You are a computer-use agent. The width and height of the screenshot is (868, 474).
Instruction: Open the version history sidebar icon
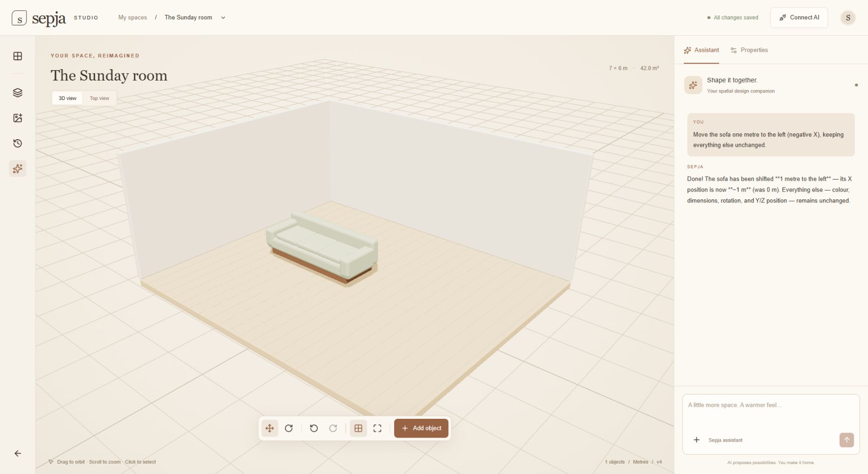click(x=17, y=143)
